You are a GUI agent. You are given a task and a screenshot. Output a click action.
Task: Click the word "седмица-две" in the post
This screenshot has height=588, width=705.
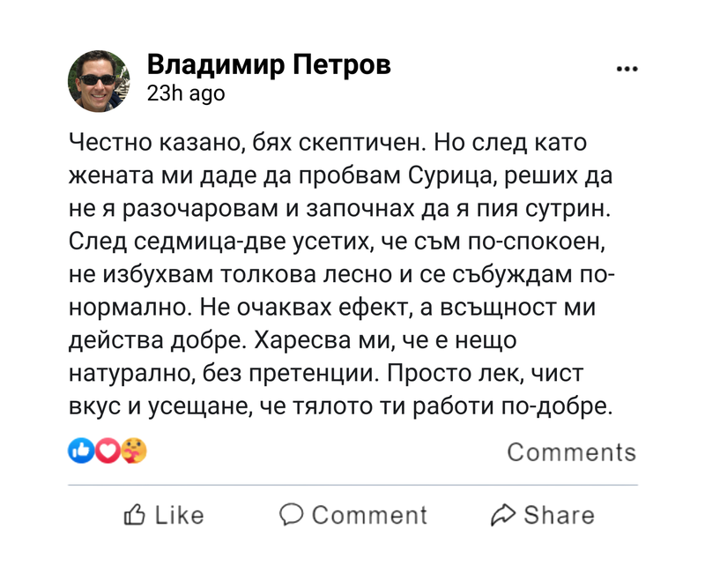(204, 240)
